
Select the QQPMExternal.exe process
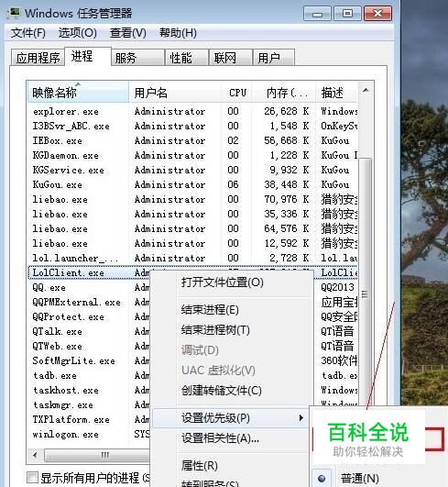pyautogui.click(x=89, y=302)
